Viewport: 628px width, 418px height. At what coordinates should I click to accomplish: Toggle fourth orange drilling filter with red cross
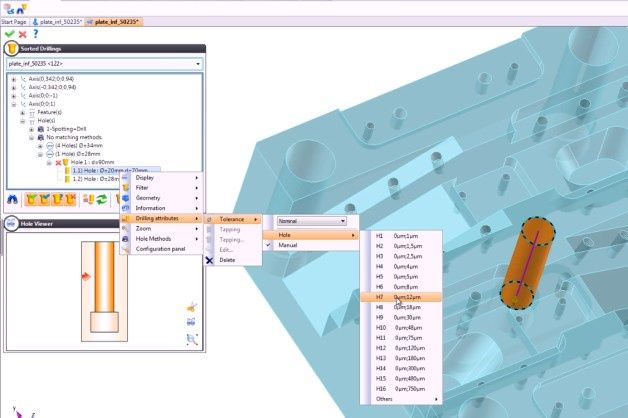(70, 199)
